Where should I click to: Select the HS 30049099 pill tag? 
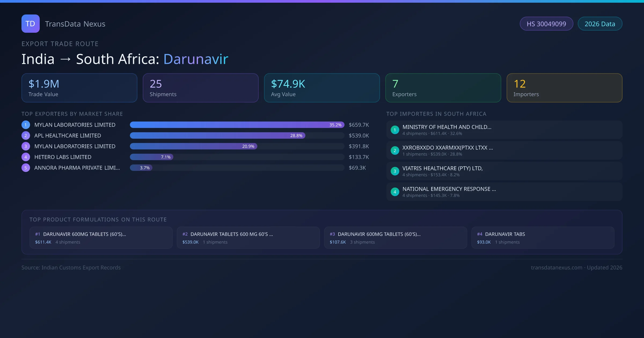[x=546, y=24]
